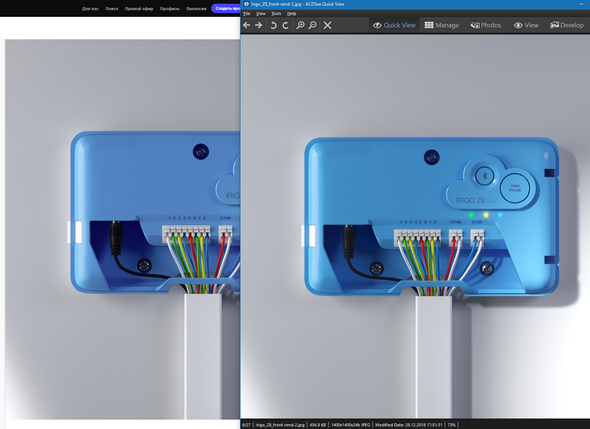Viewport: 590px width, 429px height.
Task: Rotate image clockwise
Action: click(286, 25)
